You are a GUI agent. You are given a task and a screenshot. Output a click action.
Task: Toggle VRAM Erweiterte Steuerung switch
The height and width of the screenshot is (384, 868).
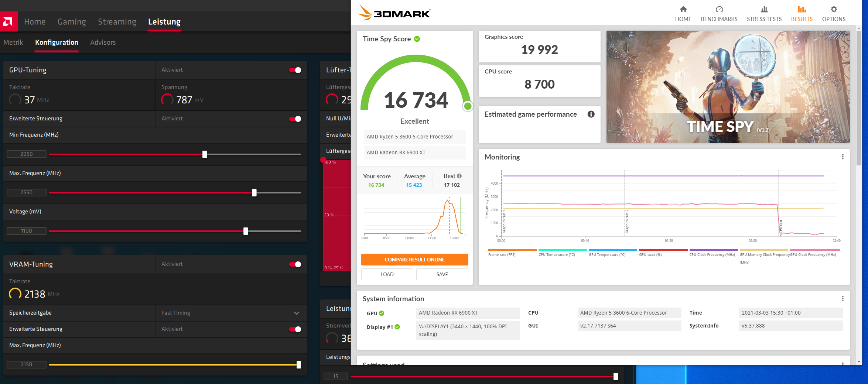295,329
